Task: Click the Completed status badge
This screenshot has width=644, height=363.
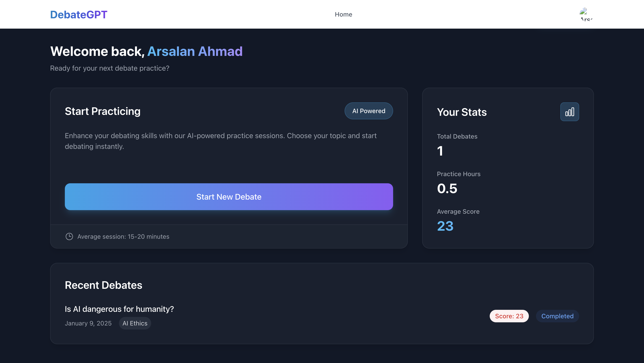Action: (x=557, y=316)
